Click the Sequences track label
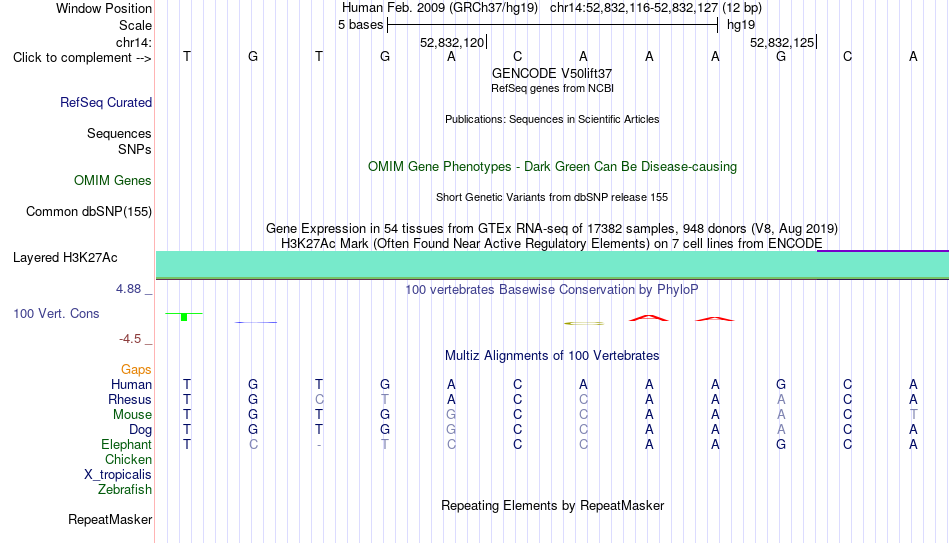950x543 pixels. (119, 133)
